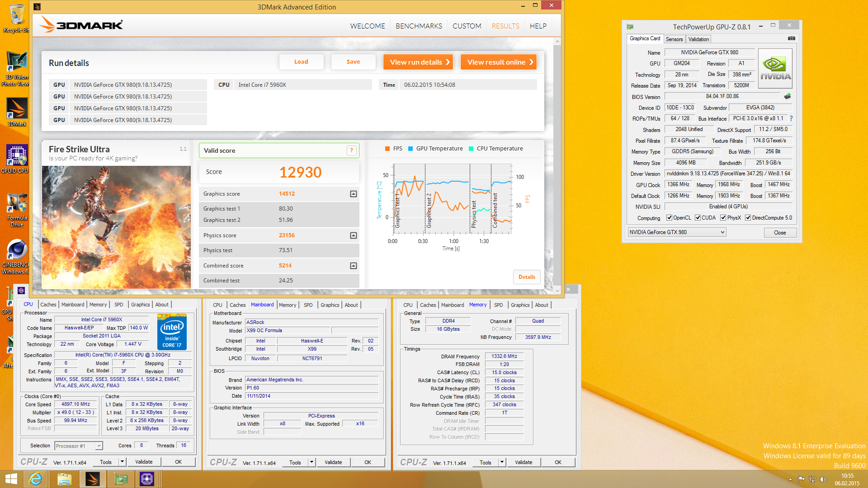Screen dimensions: 868x488
Task: Click the NVIDIA logo in GPU-Z
Action: 775,69
